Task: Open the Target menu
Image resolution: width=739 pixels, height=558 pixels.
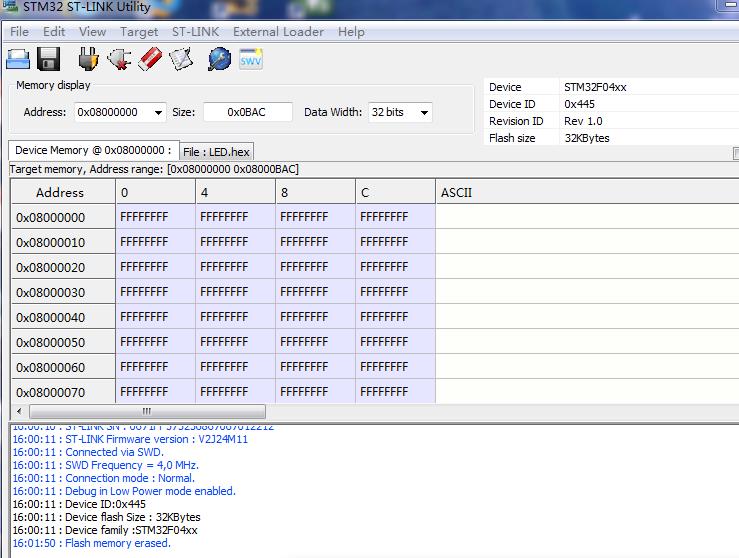Action: tap(139, 31)
